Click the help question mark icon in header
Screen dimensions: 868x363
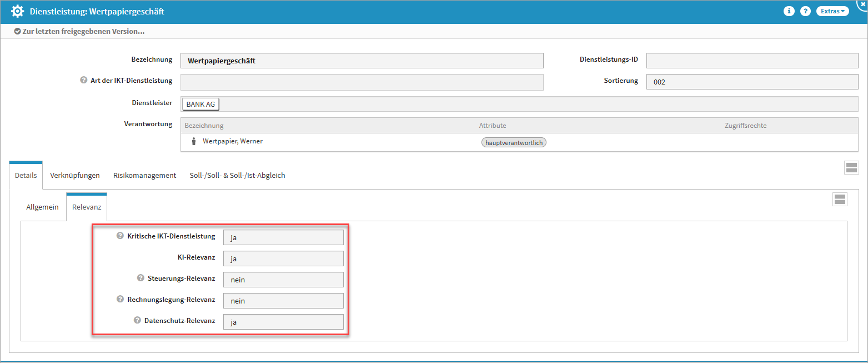click(805, 11)
